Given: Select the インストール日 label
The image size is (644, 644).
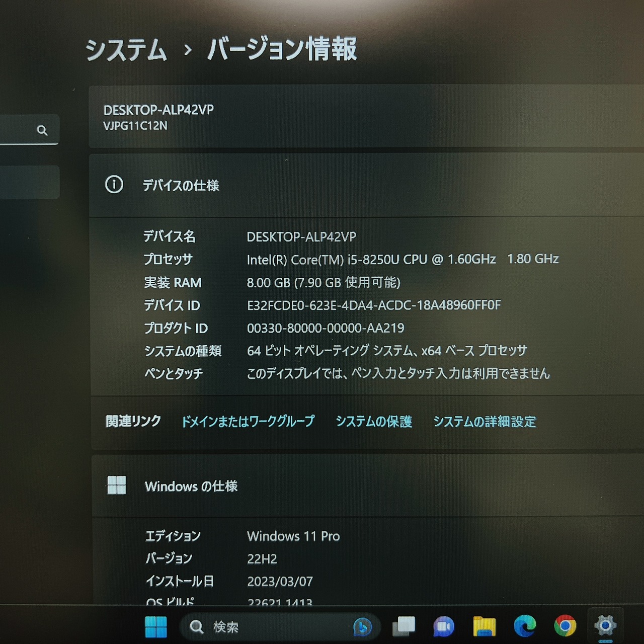Looking at the screenshot, I should tap(180, 582).
